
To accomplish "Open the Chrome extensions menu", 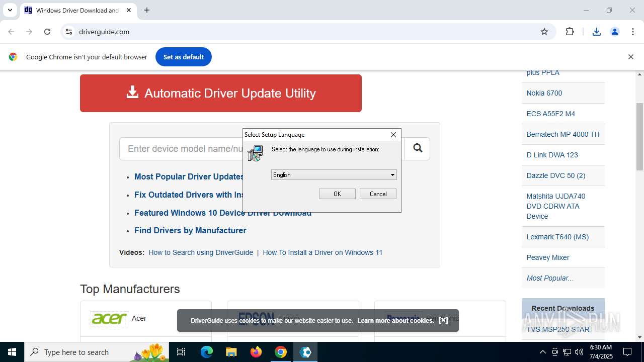I will [570, 32].
